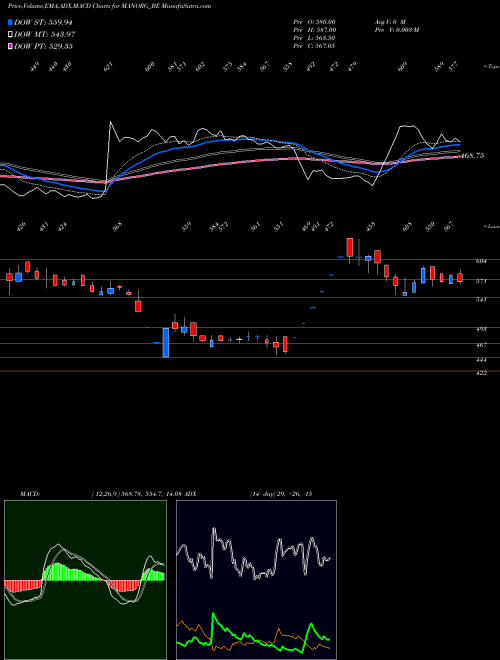The height and width of the screenshot is (660, 500).
Task: Click the 422 price level label
Action: coord(481,373)
